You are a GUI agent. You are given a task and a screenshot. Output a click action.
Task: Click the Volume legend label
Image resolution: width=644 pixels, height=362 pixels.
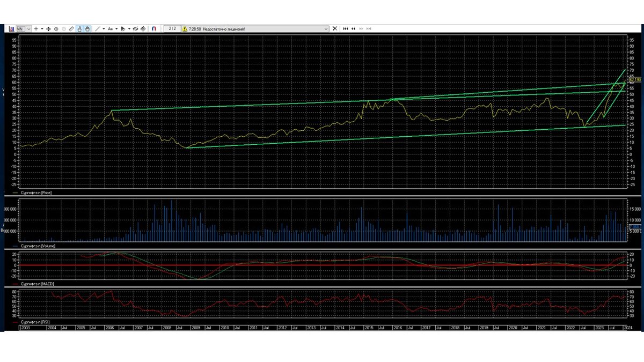pos(38,245)
